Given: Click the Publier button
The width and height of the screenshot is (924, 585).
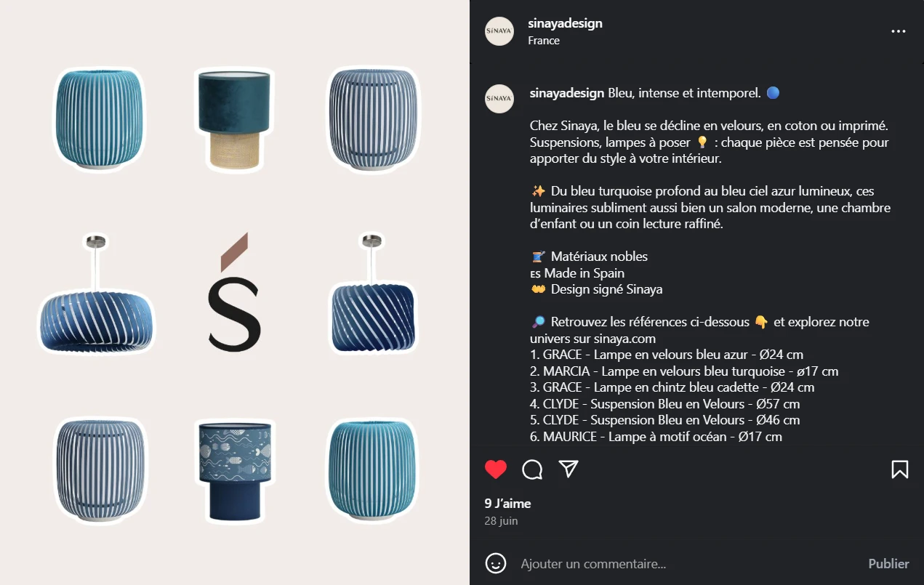Looking at the screenshot, I should pyautogui.click(x=888, y=563).
